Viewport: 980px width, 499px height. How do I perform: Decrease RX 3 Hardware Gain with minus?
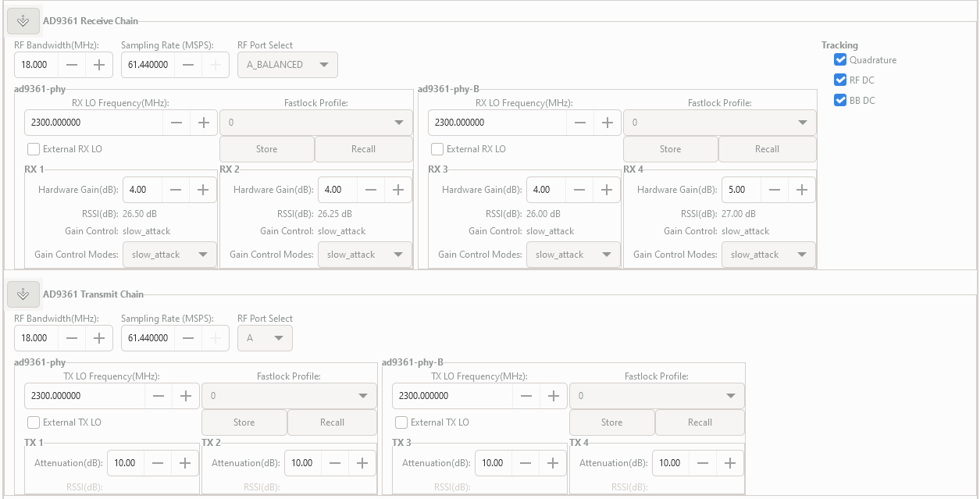580,190
